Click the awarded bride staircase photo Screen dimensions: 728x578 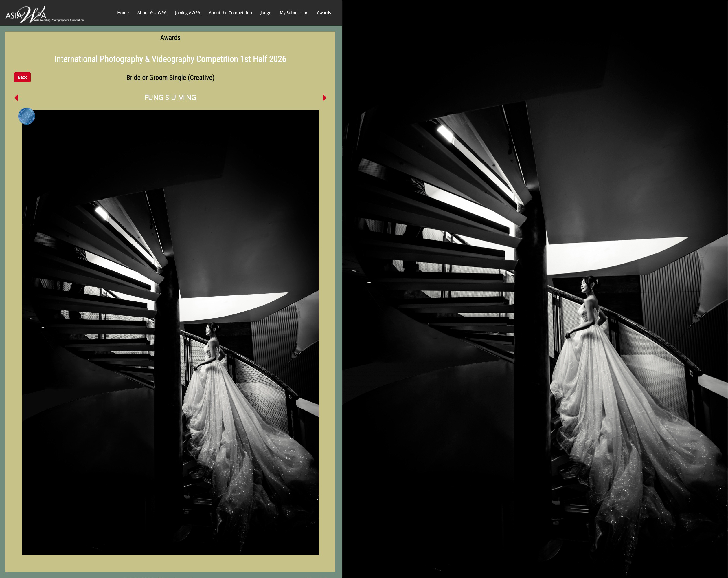[x=170, y=332]
